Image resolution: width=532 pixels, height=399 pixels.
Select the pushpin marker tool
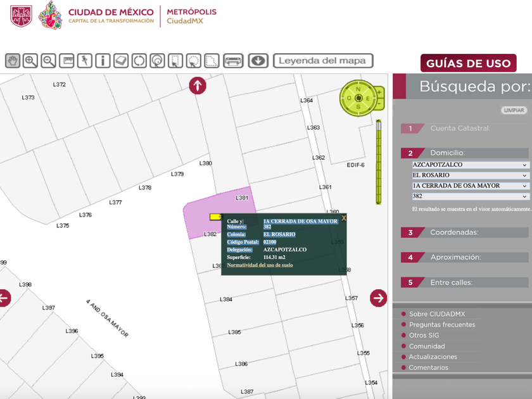(x=84, y=61)
